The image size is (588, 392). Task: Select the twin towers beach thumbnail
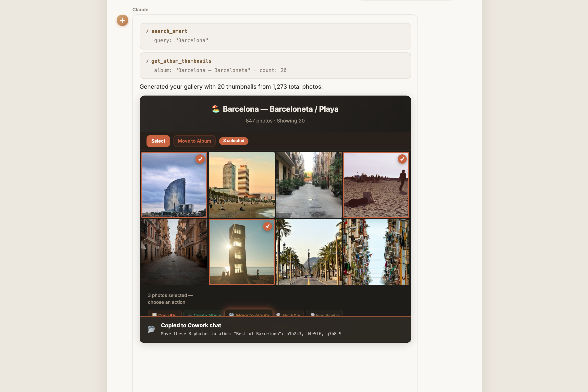(242, 185)
